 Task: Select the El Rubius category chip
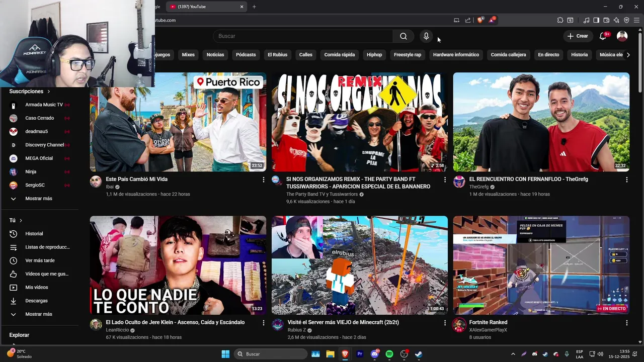tap(277, 55)
